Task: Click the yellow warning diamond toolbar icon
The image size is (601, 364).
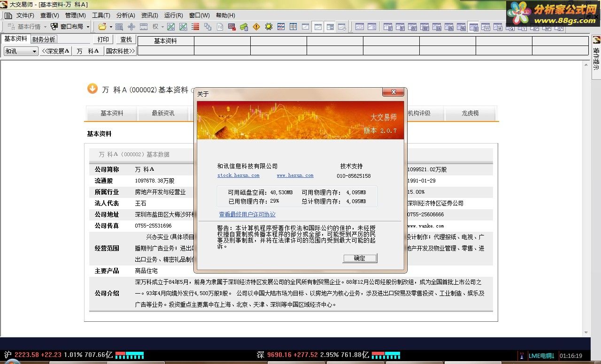Action: coord(256,27)
